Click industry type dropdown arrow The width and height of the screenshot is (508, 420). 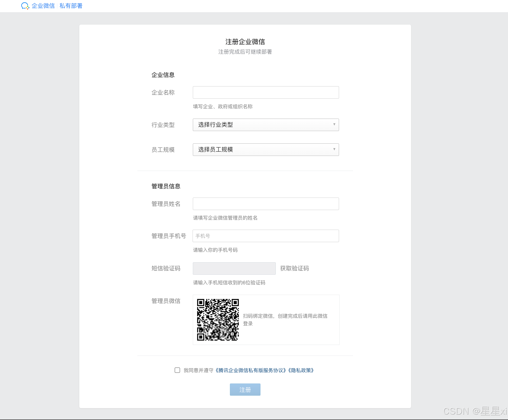click(334, 125)
